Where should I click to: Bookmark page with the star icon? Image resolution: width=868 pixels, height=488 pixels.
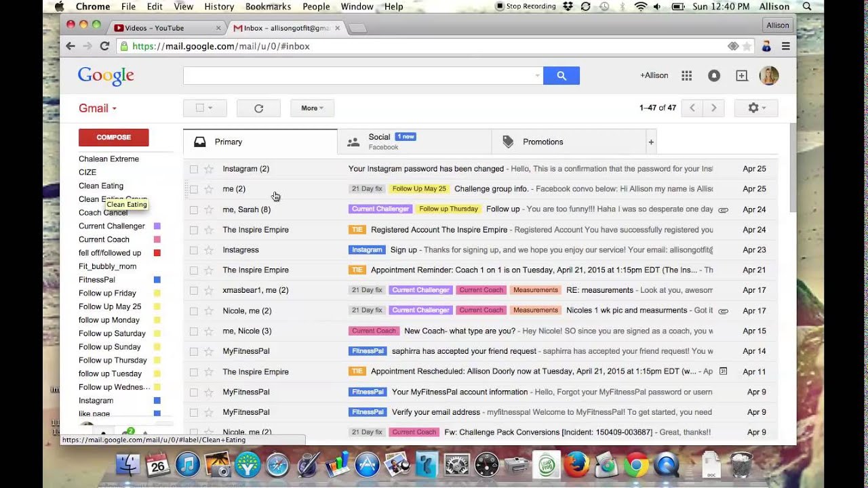click(x=747, y=46)
